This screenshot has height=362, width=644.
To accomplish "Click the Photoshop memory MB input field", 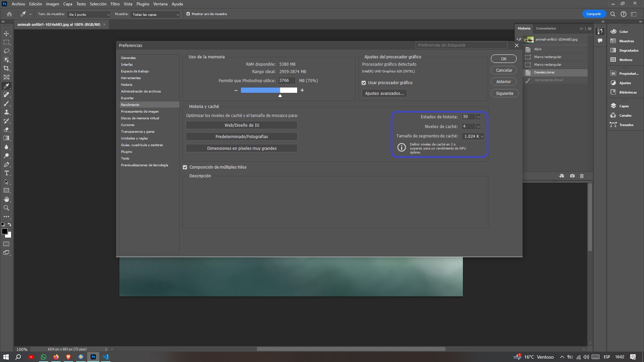I will click(x=286, y=80).
